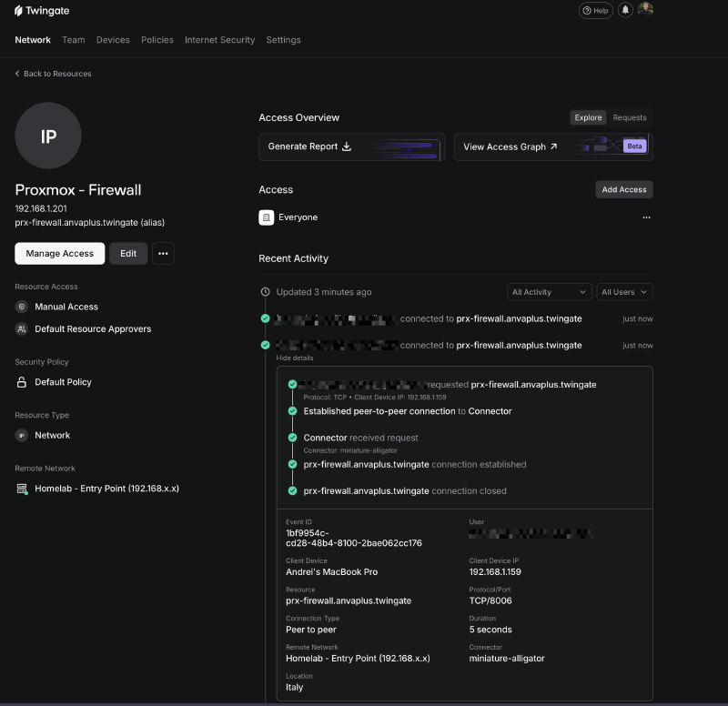This screenshot has width=728, height=706.
Task: Open the Everyone group entry
Action: pos(298,217)
